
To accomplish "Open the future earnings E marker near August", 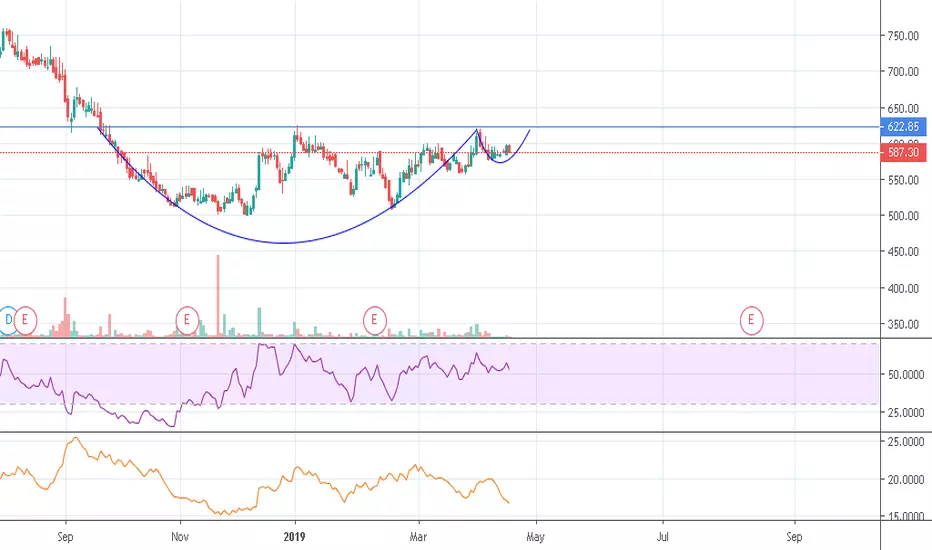I will pyautogui.click(x=751, y=320).
